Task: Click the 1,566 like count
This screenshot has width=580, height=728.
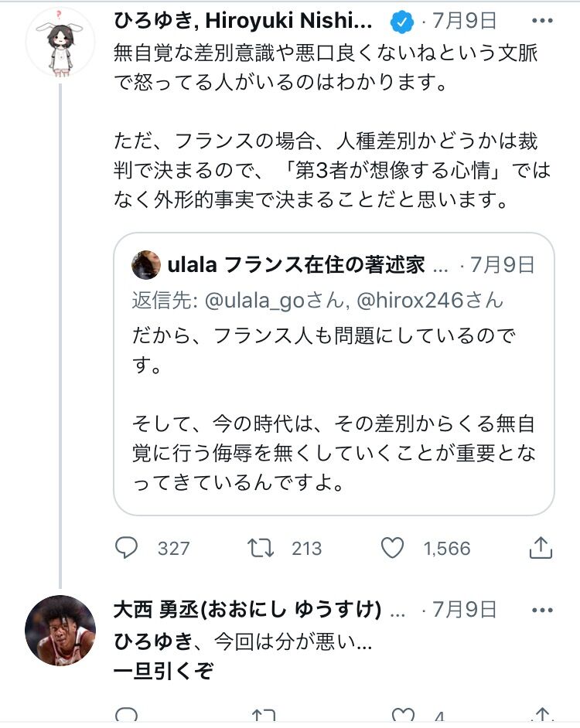Action: 447,549
